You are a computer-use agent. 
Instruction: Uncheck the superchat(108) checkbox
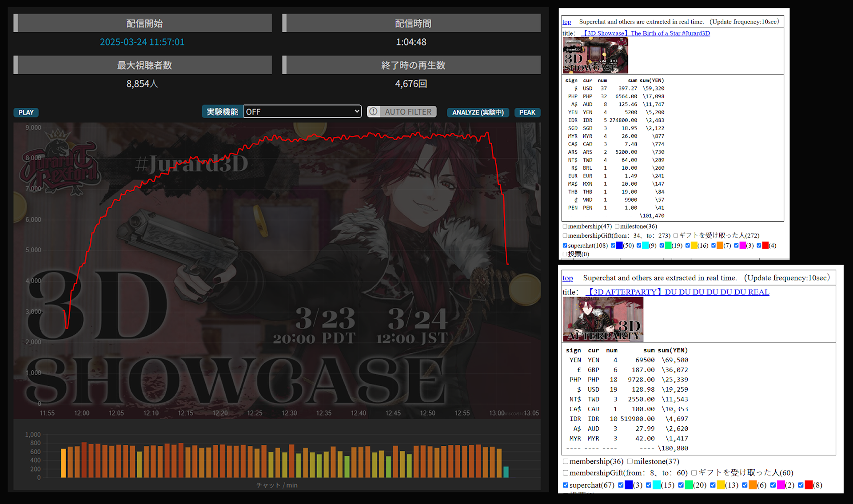[x=565, y=246]
